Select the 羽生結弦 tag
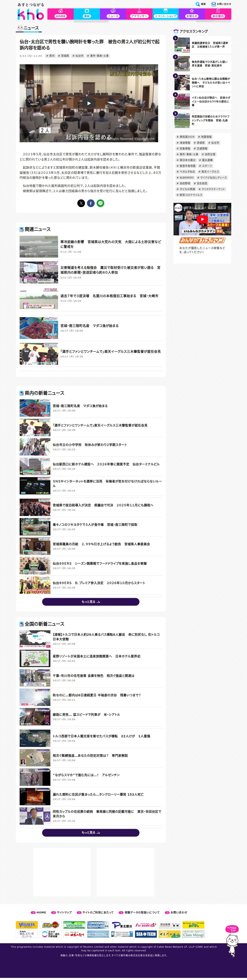This screenshot has height=980, width=247. coord(201,183)
